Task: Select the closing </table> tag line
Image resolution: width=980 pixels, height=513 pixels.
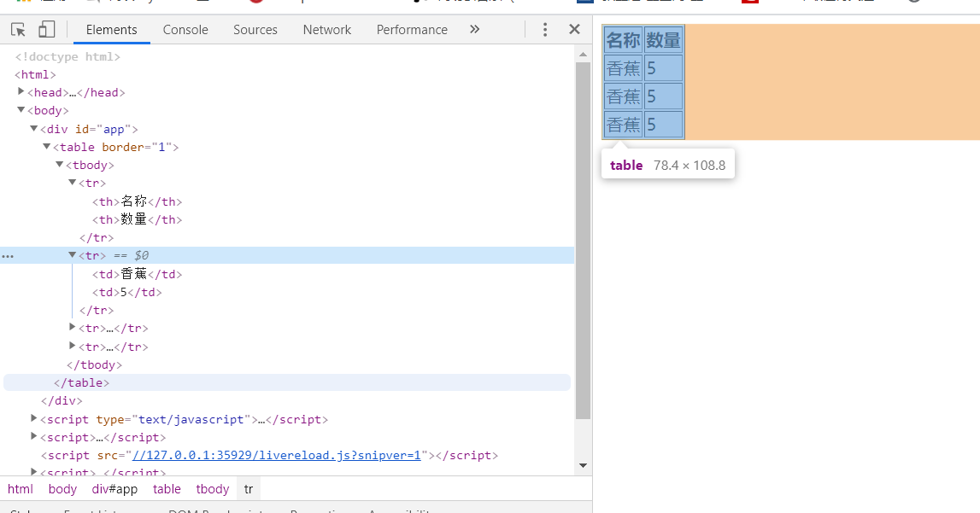Action: 82,382
